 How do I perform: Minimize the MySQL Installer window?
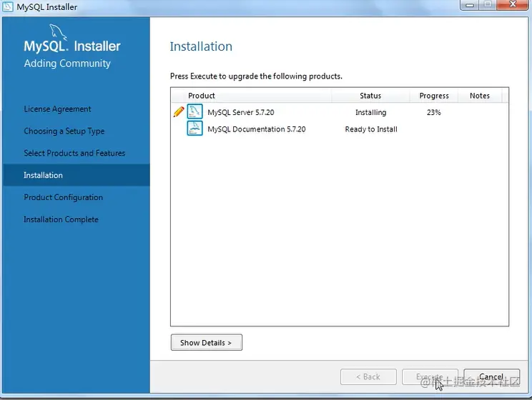click(x=470, y=5)
